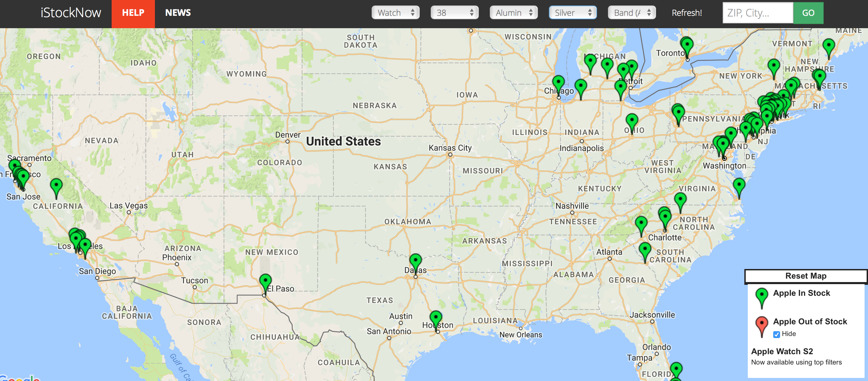This screenshot has width=868, height=381.
Task: Select the green pin at Houston
Action: [x=436, y=317]
